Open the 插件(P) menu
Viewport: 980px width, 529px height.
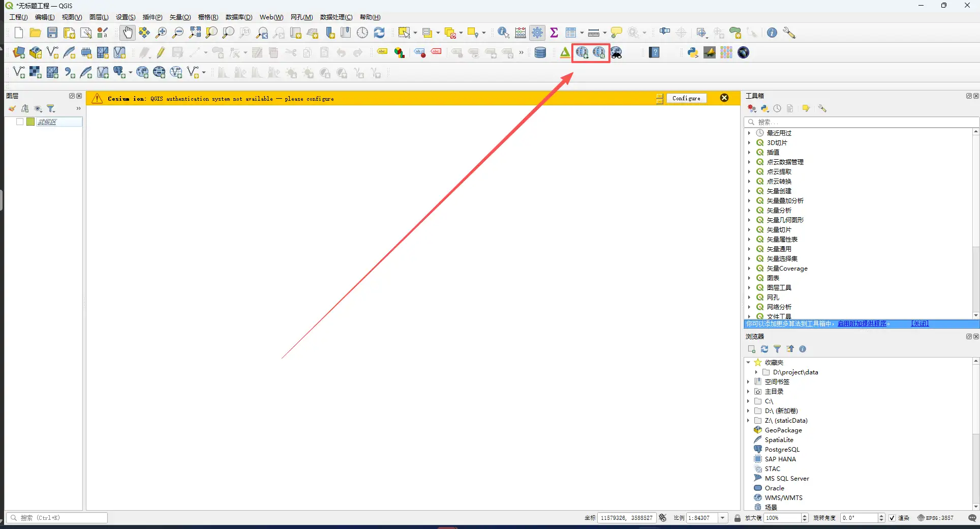coord(152,17)
